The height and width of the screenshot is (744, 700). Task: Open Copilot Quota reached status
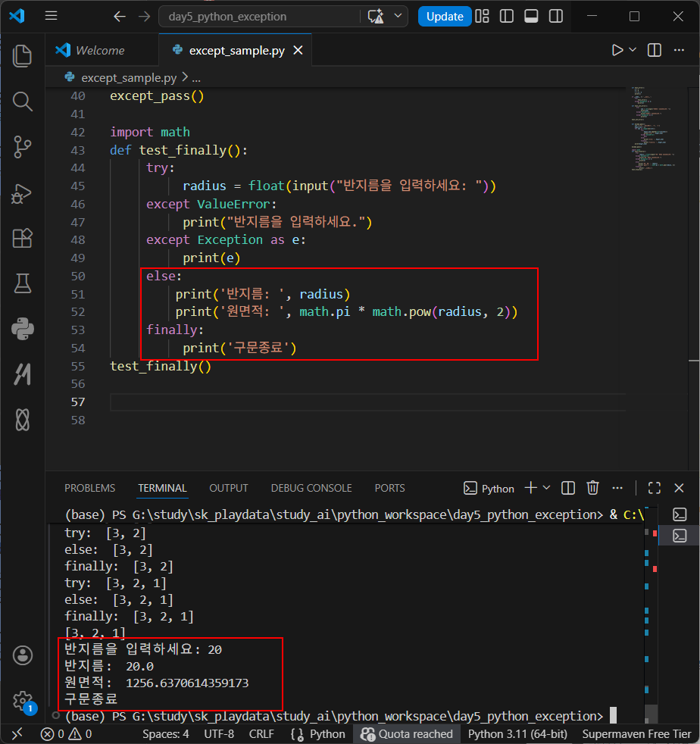[x=407, y=734]
